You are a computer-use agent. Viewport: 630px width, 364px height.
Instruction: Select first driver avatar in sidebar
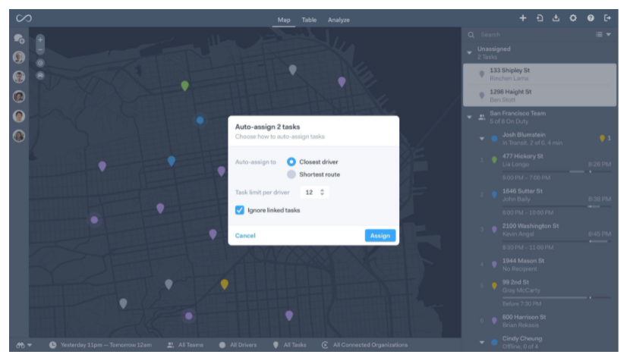(x=19, y=58)
